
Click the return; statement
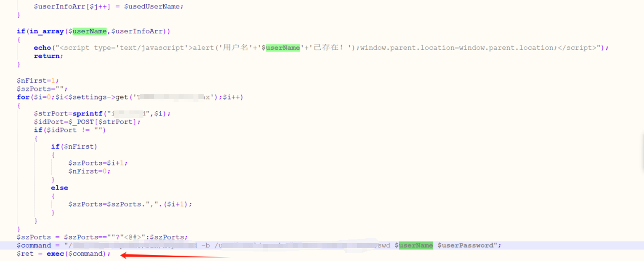coord(48,56)
